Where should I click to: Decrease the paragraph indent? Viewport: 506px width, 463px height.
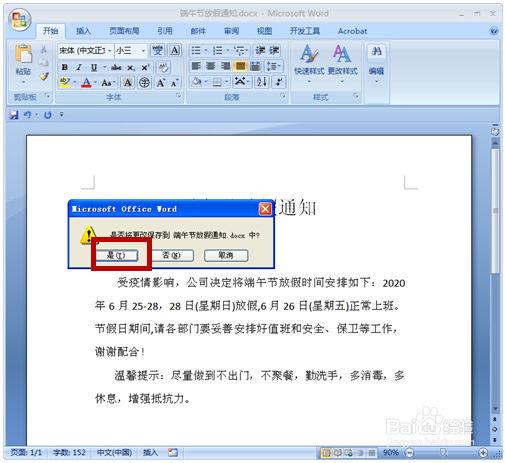(x=260, y=51)
